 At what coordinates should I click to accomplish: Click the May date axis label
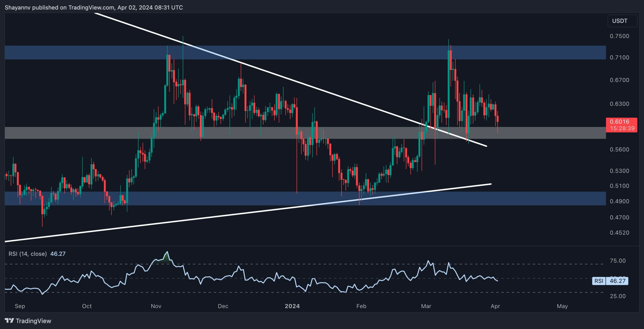[562, 306]
